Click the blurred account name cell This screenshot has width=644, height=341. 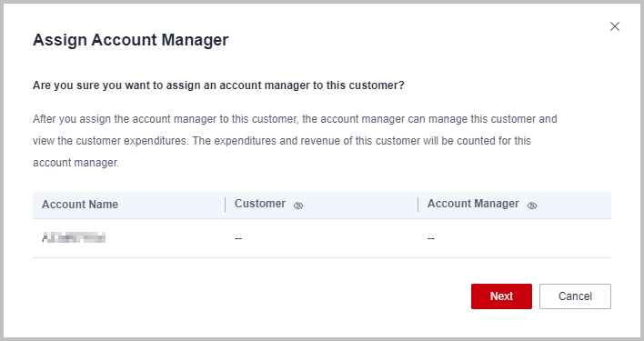pyautogui.click(x=74, y=237)
